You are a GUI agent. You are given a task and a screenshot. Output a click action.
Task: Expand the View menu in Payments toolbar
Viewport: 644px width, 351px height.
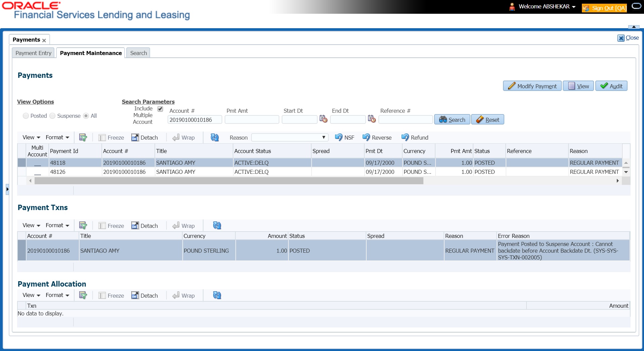(31, 138)
